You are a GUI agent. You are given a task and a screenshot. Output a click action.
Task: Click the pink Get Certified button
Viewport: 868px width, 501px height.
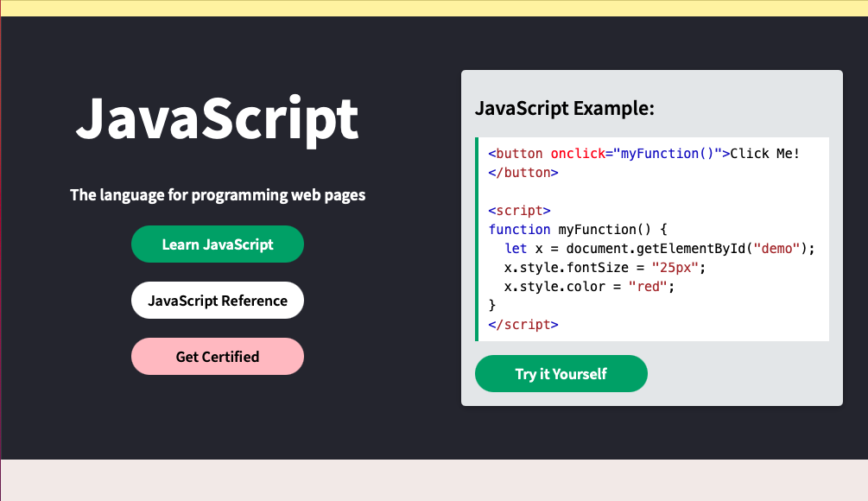click(218, 357)
